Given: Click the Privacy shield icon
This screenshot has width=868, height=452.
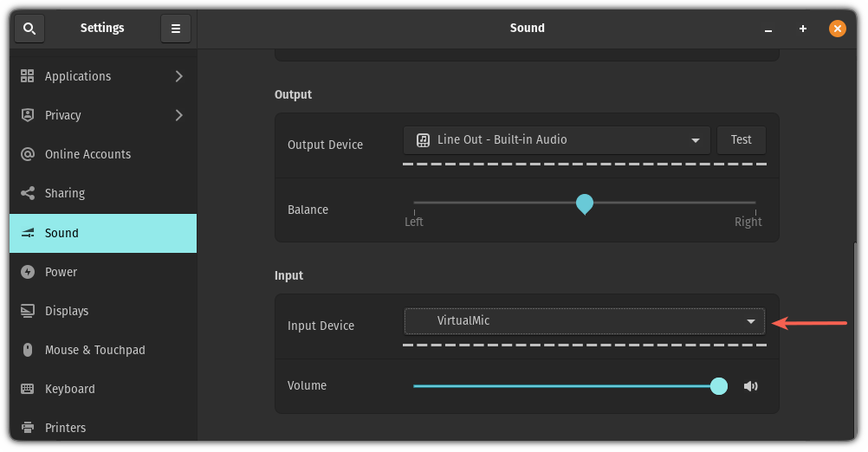Looking at the screenshot, I should point(28,115).
